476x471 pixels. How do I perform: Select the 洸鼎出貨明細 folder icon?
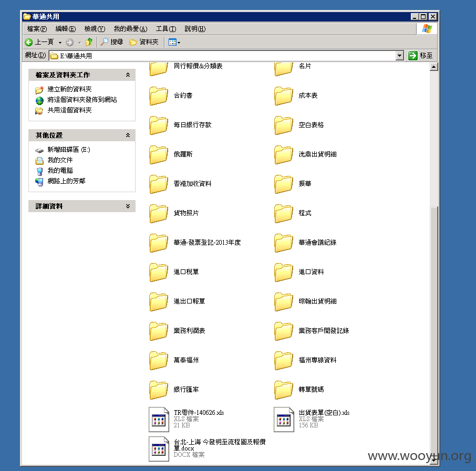[284, 154]
